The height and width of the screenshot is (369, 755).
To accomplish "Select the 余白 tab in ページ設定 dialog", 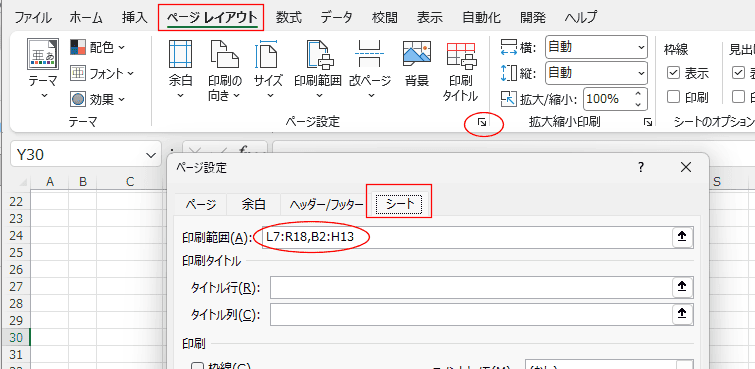I will tap(253, 204).
